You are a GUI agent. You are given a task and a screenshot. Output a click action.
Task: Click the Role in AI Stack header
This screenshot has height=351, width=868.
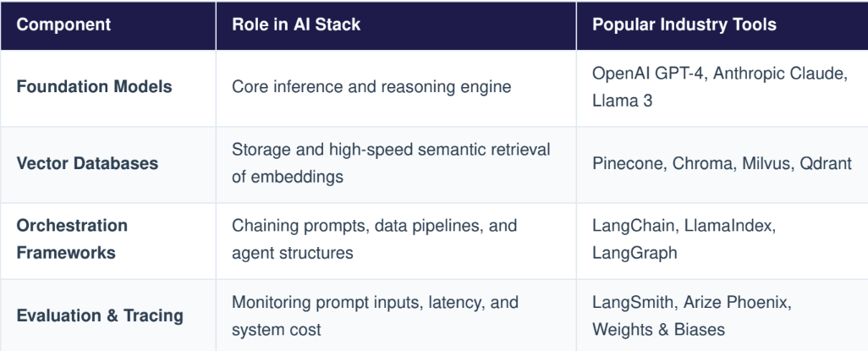296,25
